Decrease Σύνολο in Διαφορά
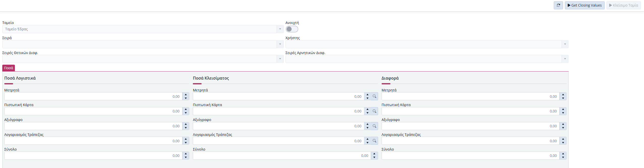Image resolution: width=644 pixels, height=168 pixels. 563,157
